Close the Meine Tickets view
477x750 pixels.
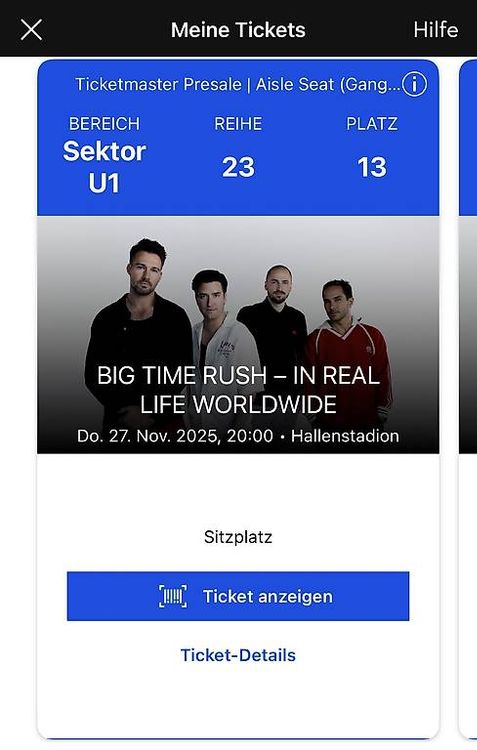click(x=31, y=30)
